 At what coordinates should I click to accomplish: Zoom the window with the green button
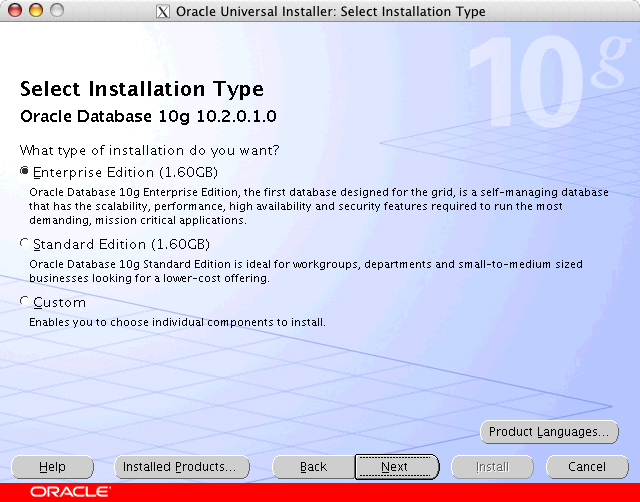click(x=56, y=11)
